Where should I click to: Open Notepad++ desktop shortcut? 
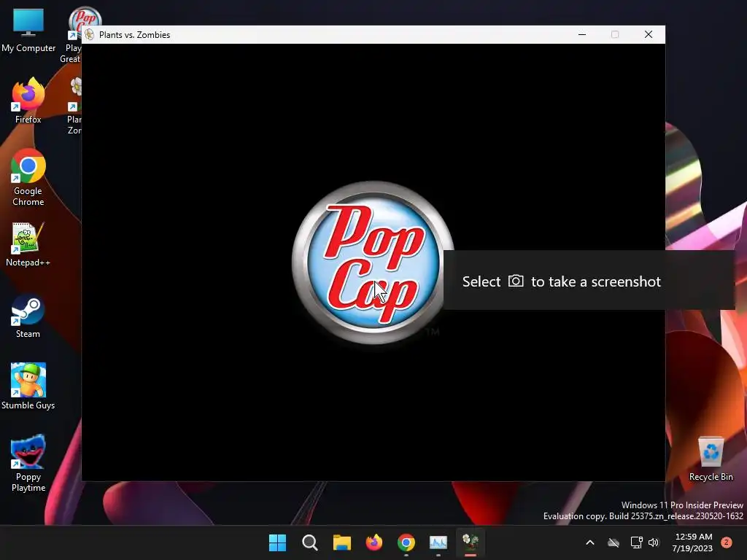28,244
